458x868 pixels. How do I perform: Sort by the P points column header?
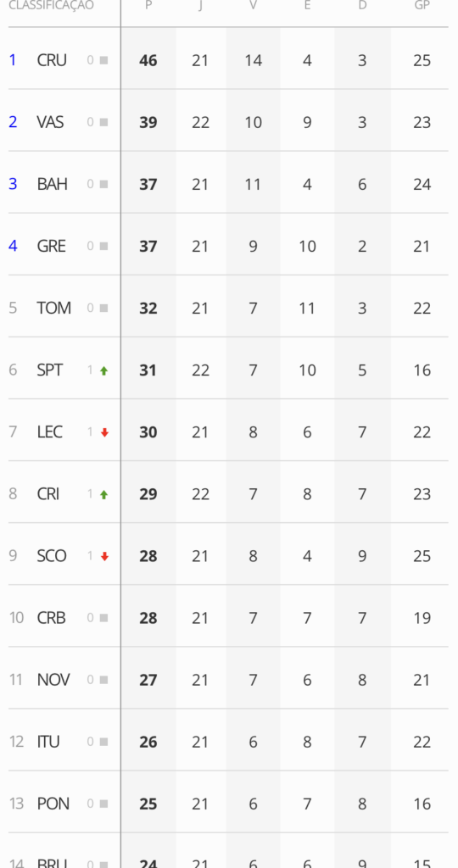148,6
